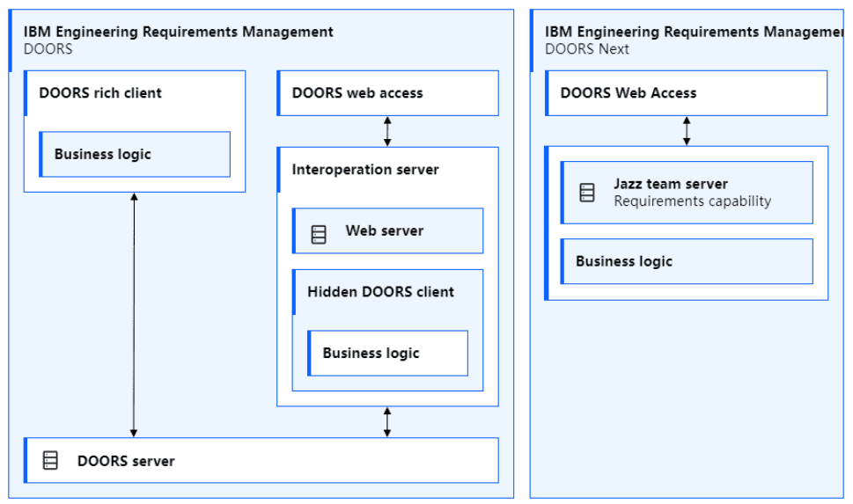
Task: Select the lowercase DOORS web access box
Action: 357,92
